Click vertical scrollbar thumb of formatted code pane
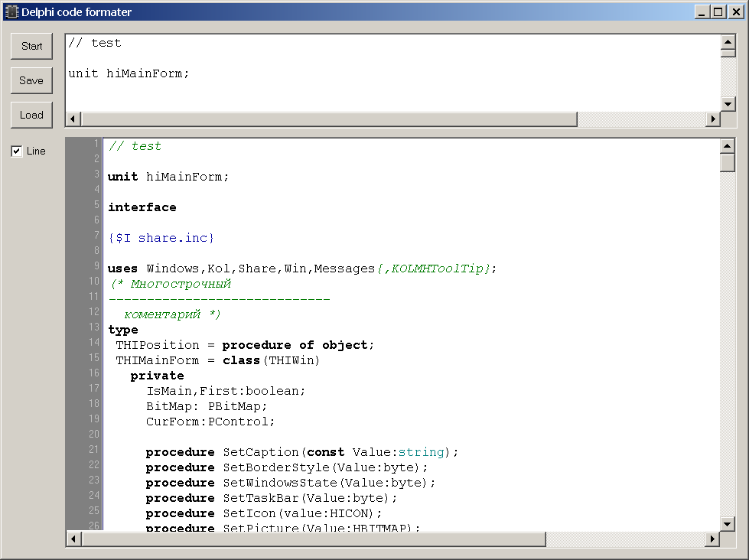This screenshot has width=749, height=560. click(728, 162)
